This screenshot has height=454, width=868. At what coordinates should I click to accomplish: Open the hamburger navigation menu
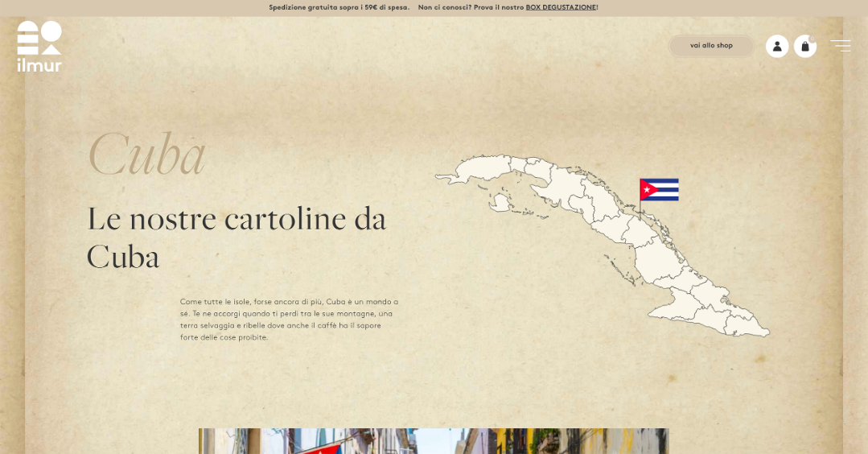point(840,46)
